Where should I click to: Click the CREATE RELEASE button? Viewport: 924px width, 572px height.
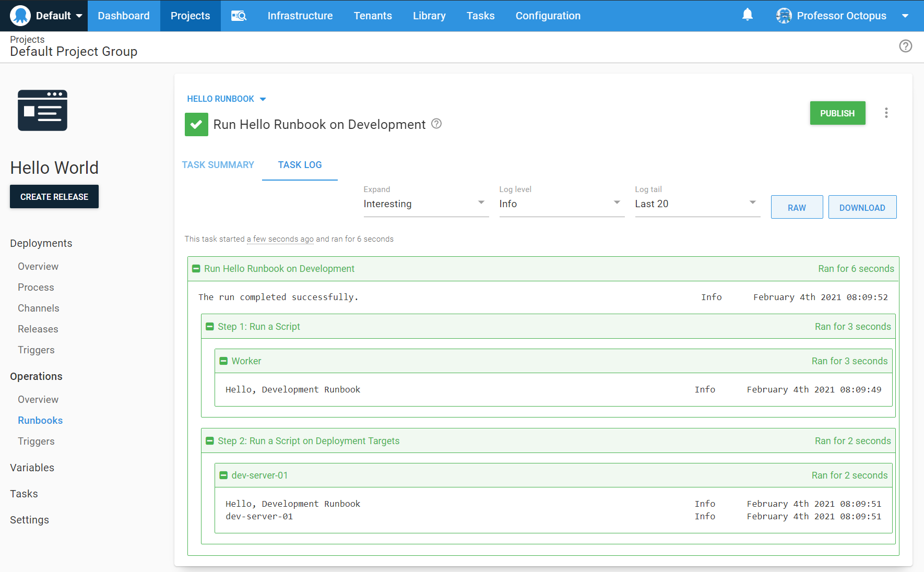pos(54,197)
